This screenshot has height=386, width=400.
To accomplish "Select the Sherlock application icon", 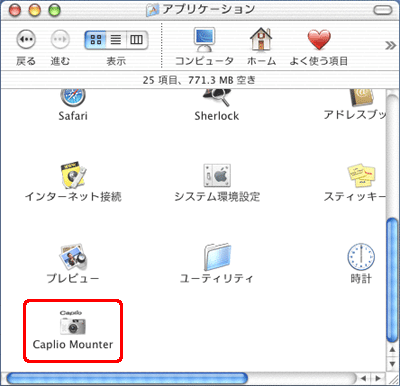I will pyautogui.click(x=217, y=98).
